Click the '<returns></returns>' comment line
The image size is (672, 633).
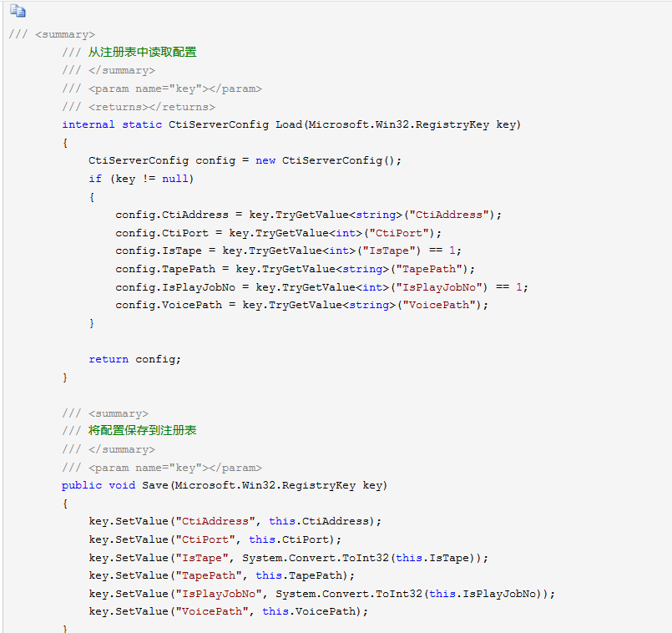139,107
